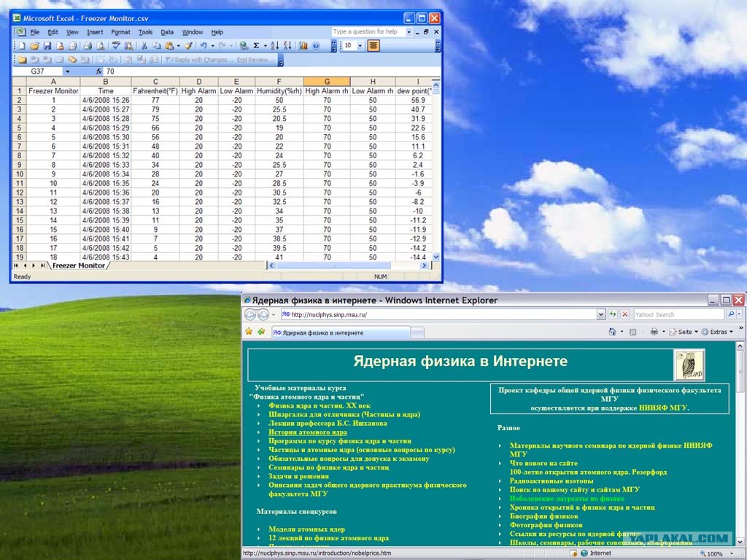
Task: Open the empty new tab in IE
Action: click(x=417, y=332)
